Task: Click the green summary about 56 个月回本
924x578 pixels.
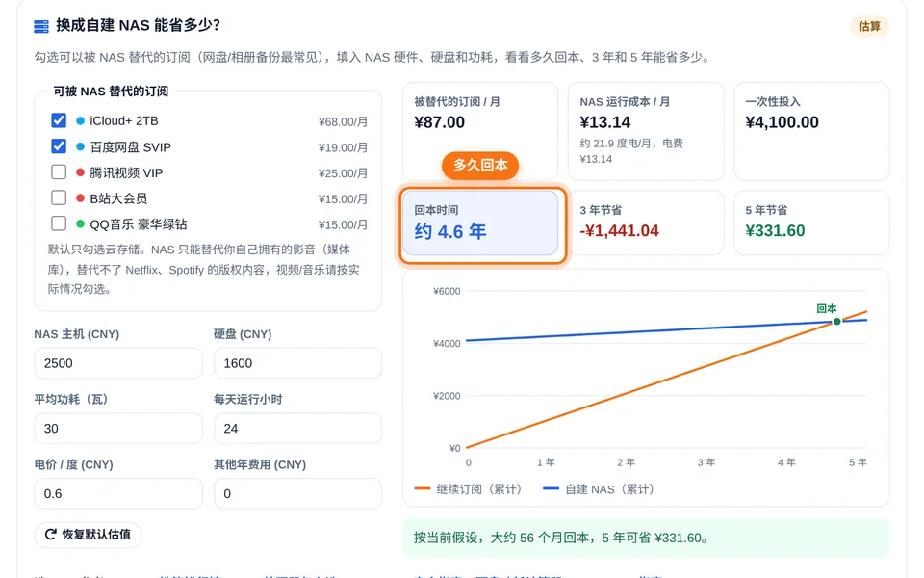Action: (x=646, y=538)
